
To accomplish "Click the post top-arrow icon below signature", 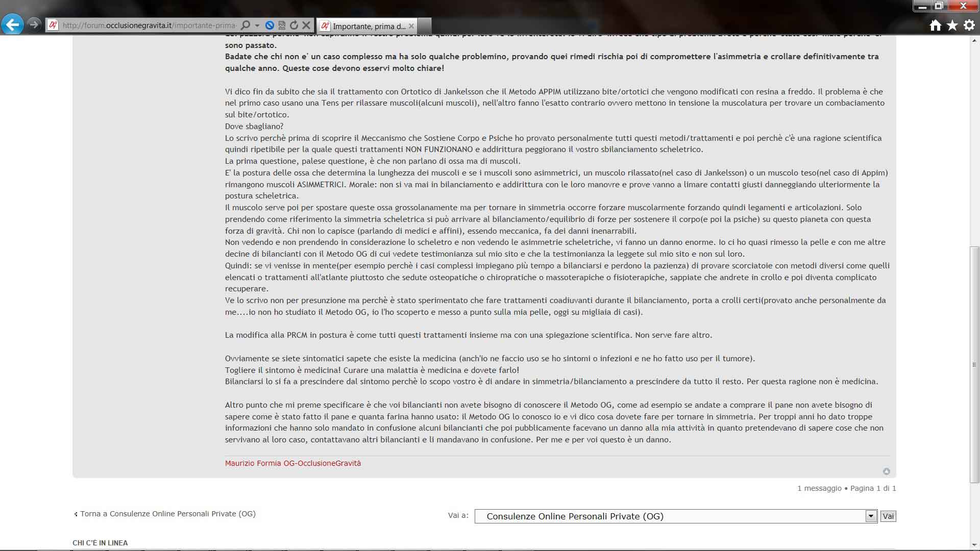I will pos(887,471).
